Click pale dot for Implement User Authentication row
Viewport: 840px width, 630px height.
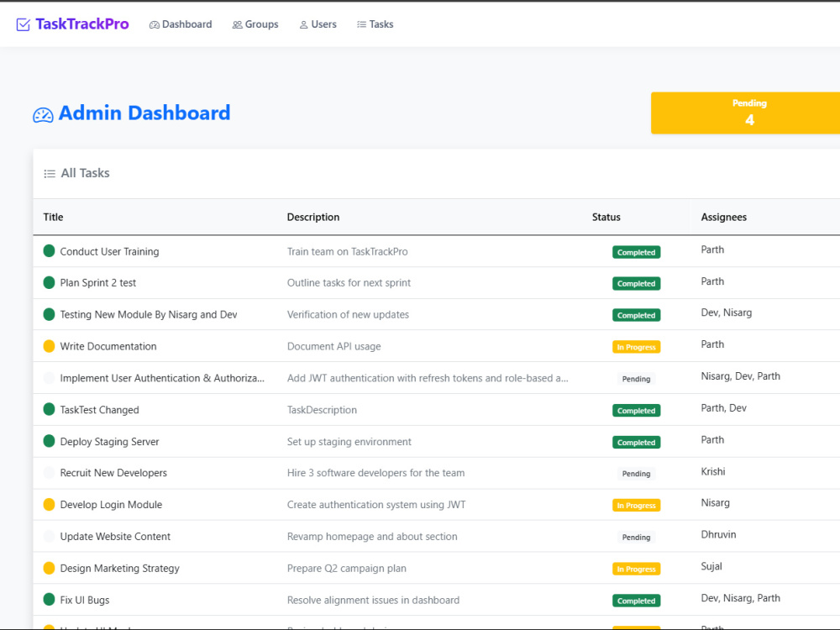(49, 378)
